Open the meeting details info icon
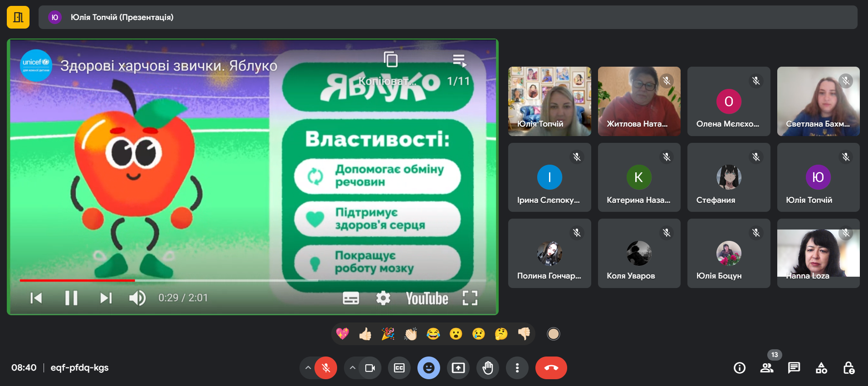 [x=740, y=368]
